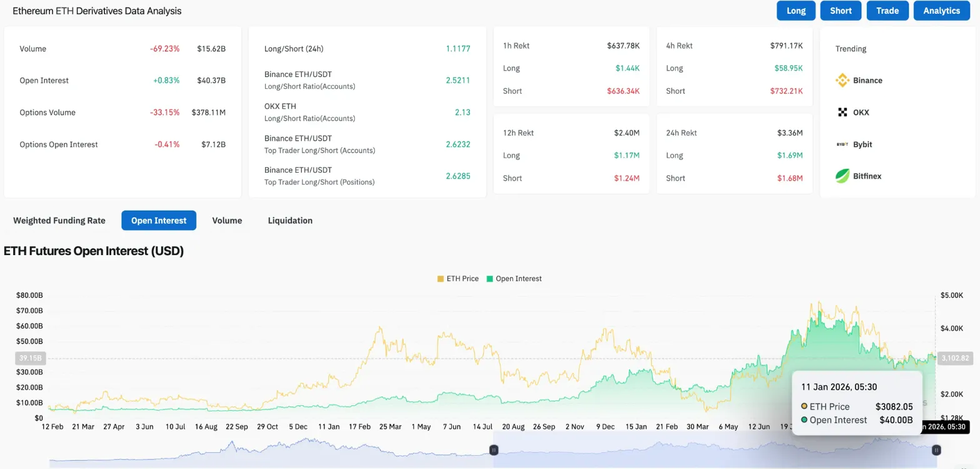Viewport: 980px width, 469px height.
Task: Click the Binance logo icon in Trending
Action: click(x=842, y=81)
